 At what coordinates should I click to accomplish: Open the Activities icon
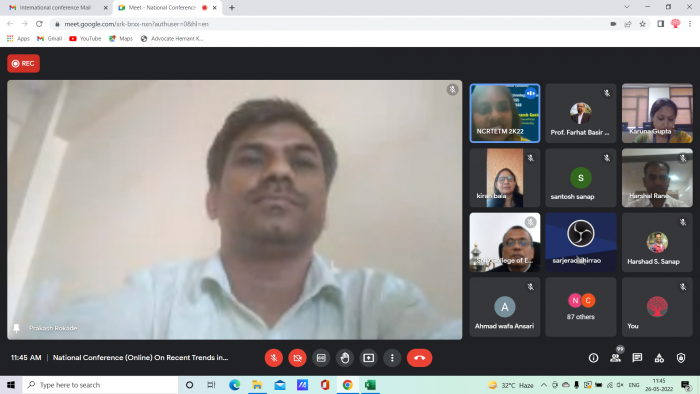(x=659, y=358)
